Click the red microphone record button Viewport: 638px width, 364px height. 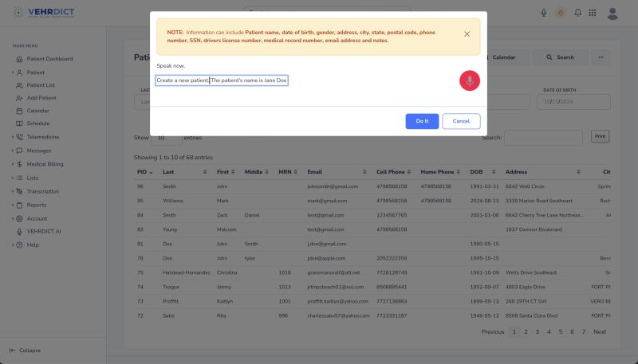(x=470, y=80)
